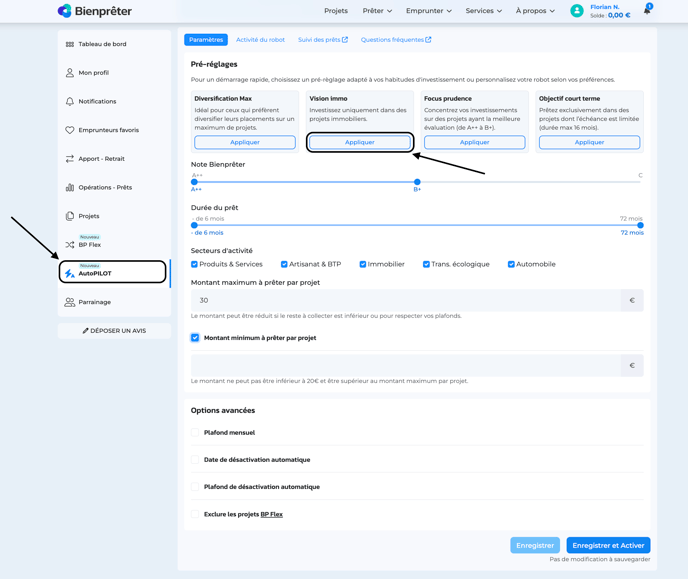Click the Parrainage people icon
Screen dimensions: 688x579
(70, 302)
